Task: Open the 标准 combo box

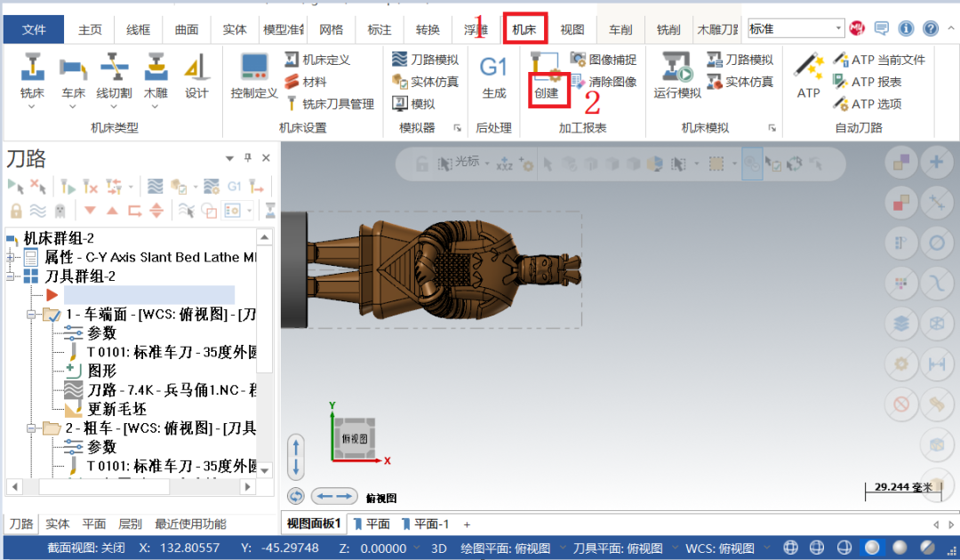Action: click(x=796, y=28)
